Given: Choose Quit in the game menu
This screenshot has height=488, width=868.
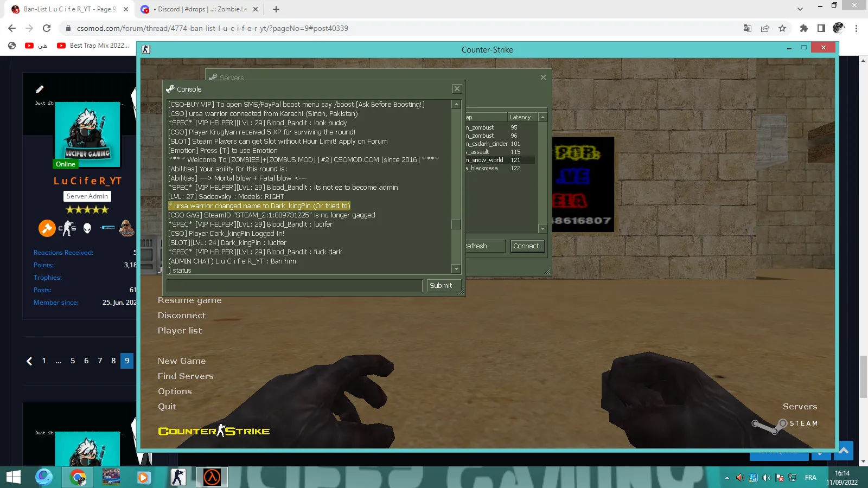Looking at the screenshot, I should pyautogui.click(x=167, y=407).
